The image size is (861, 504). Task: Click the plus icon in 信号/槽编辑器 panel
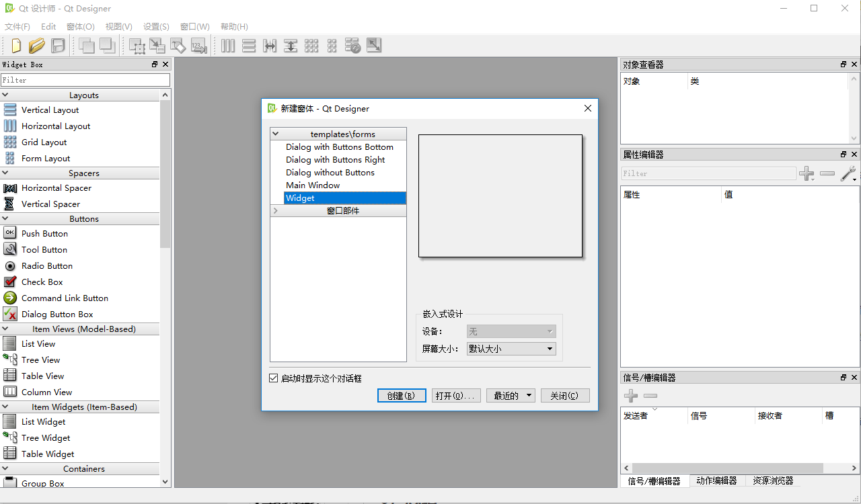(631, 396)
